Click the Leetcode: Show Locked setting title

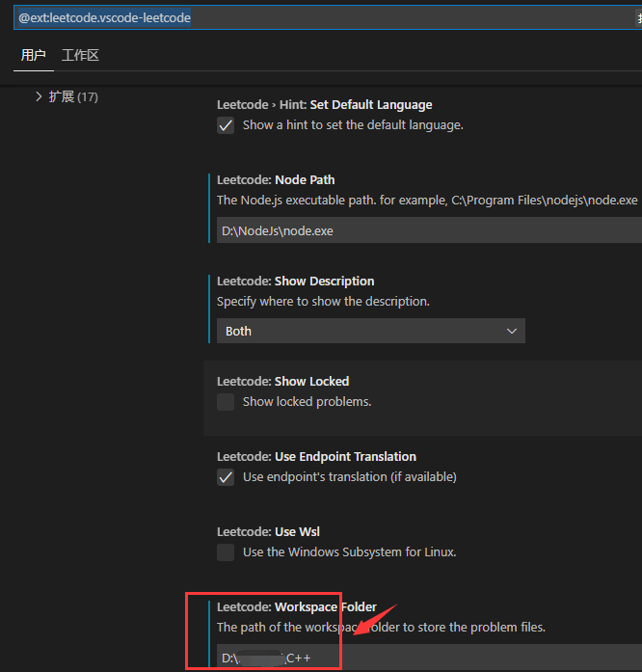pos(282,381)
